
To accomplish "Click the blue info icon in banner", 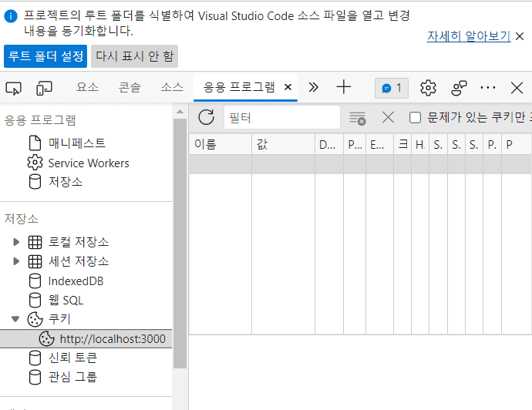I will [11, 16].
